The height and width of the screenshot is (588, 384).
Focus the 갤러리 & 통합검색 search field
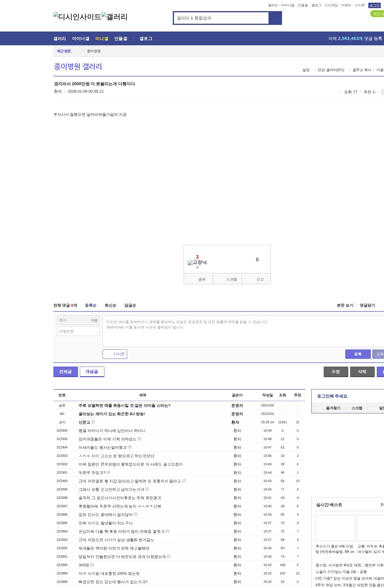(x=221, y=18)
